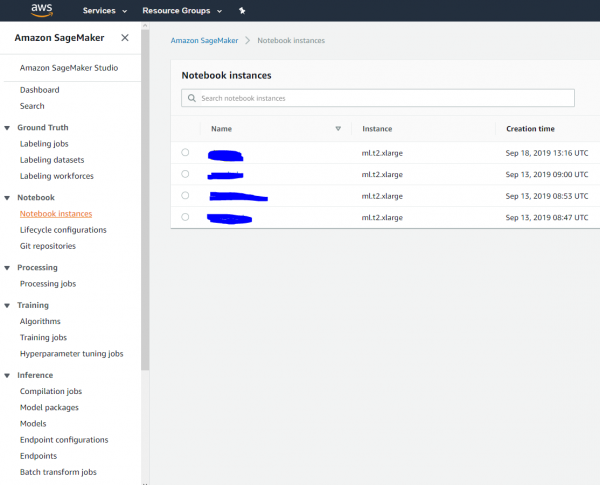This screenshot has width=600, height=485.
Task: Close the Amazon SageMaker sidebar with X
Action: pos(125,38)
